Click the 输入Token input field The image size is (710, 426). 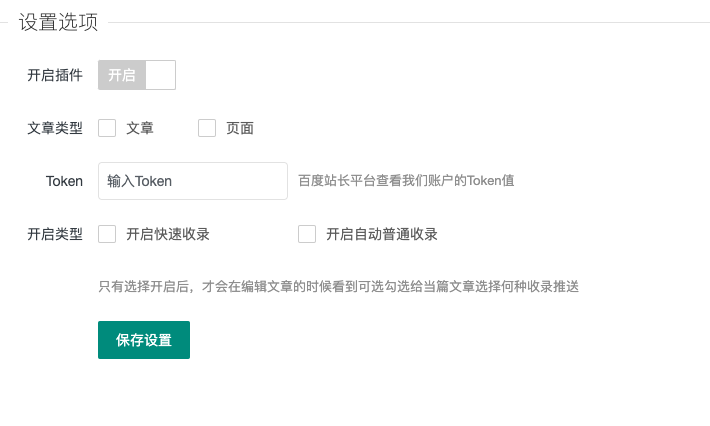pos(193,181)
